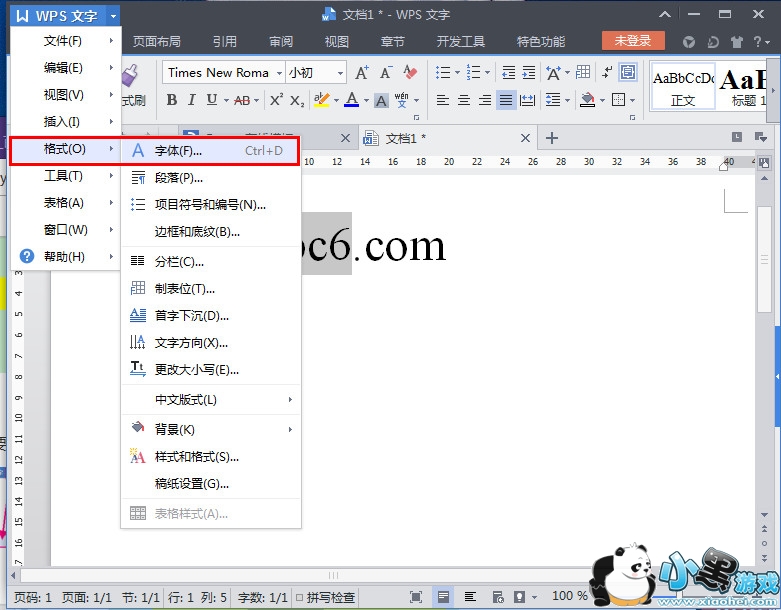Image resolution: width=781 pixels, height=610 pixels.
Task: Decrease font size with A- icon
Action: (x=386, y=73)
